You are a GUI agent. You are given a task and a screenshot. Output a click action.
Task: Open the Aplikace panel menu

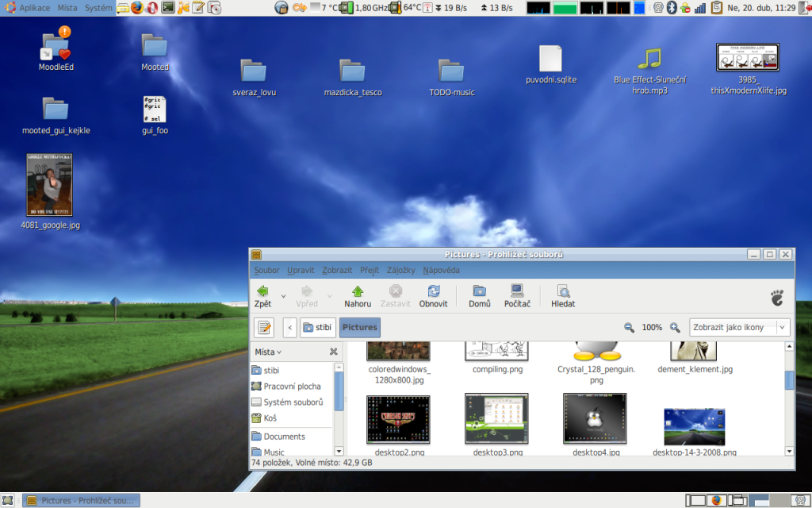35,8
